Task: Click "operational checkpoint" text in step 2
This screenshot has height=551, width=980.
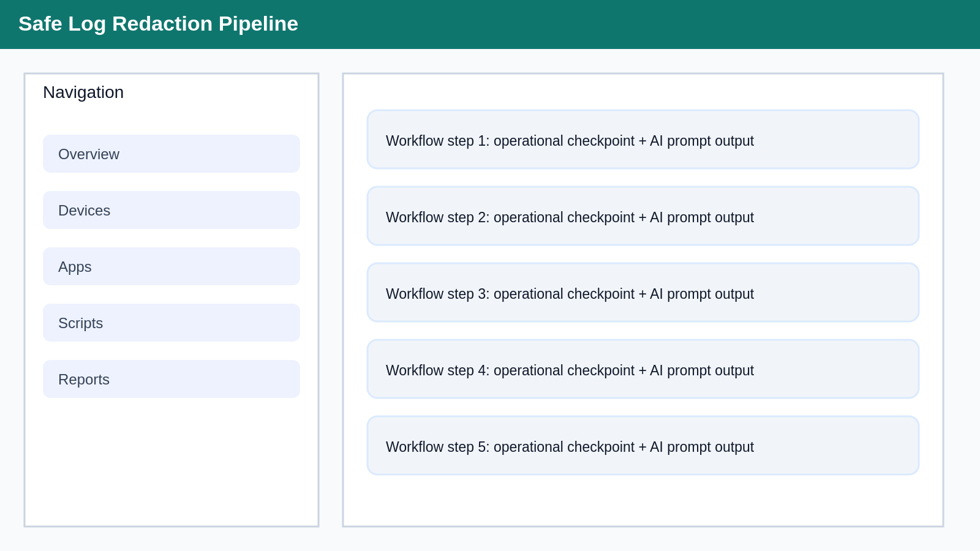Action: 563,217
